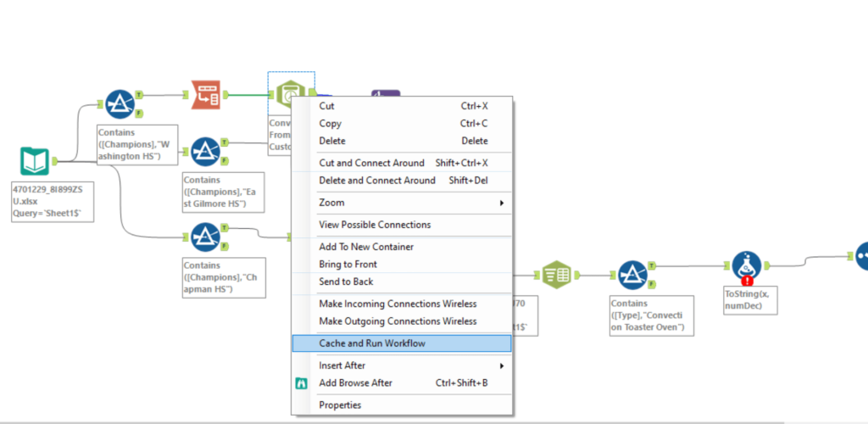Viewport: 868px width, 424px height.
Task: Click View Possible Connections
Action: click(375, 225)
